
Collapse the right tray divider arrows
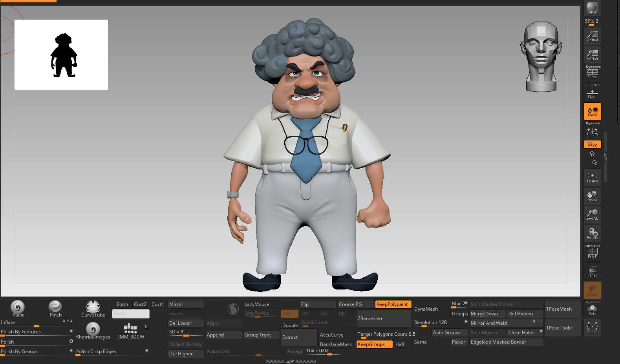point(605,156)
